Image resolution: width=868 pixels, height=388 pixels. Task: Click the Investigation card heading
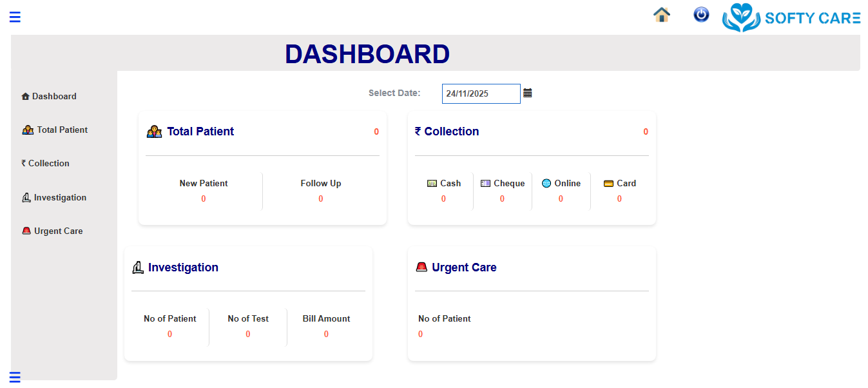point(183,267)
